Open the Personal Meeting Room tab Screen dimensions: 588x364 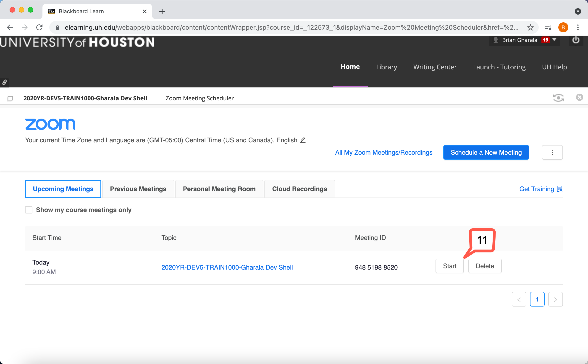pyautogui.click(x=219, y=189)
